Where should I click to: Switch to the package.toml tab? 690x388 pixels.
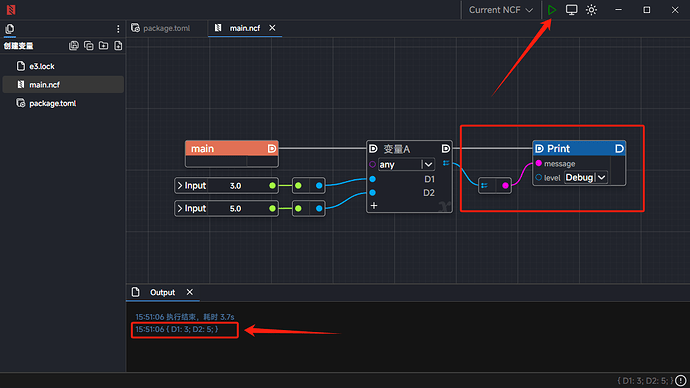pos(161,28)
